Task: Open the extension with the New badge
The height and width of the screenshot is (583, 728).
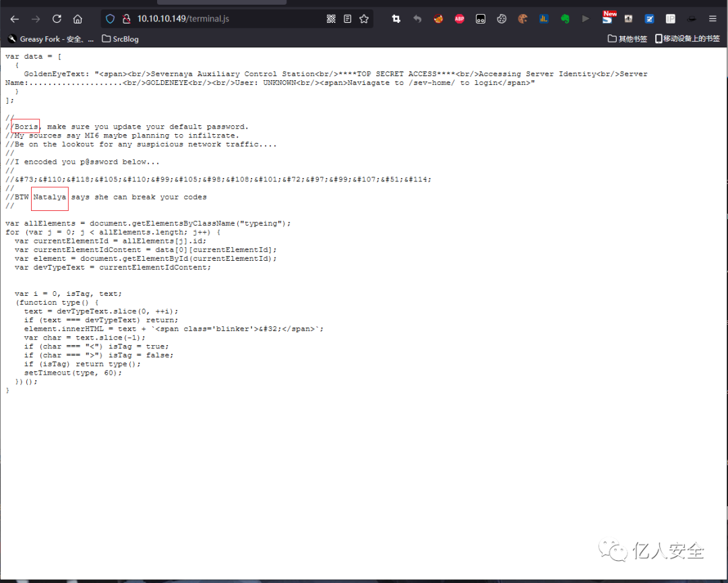Action: [x=608, y=17]
